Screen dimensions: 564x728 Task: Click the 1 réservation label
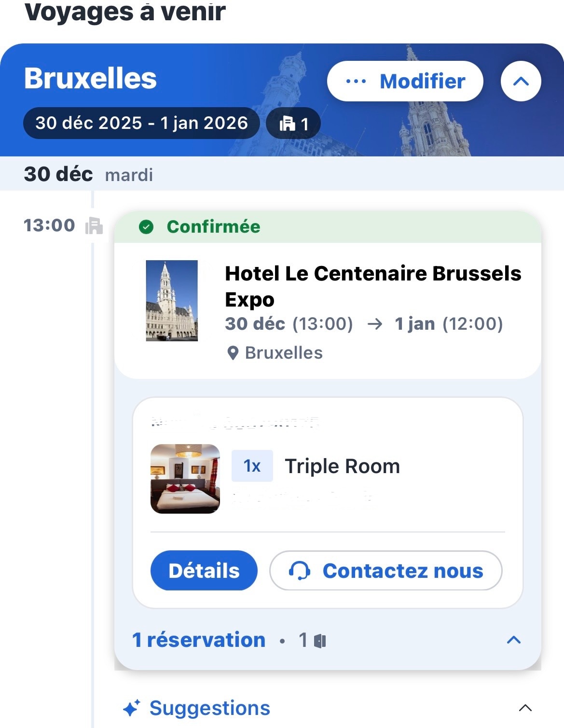pyautogui.click(x=198, y=640)
